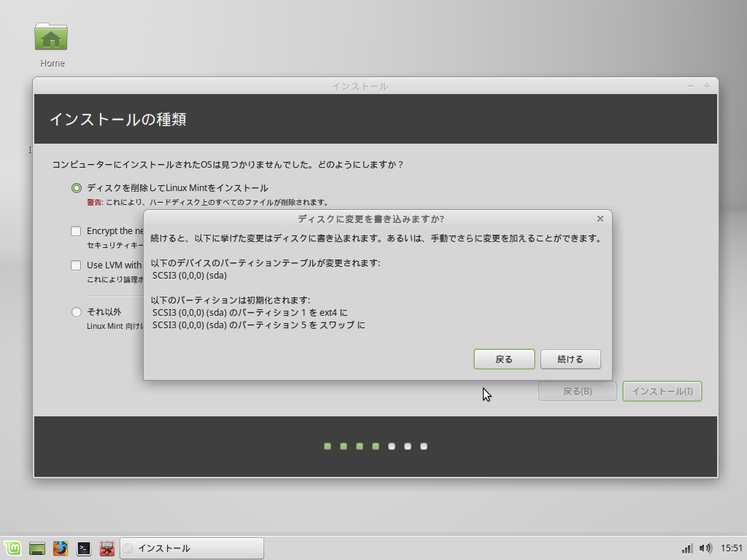Click the partition 1 ext4 line

tap(250, 313)
